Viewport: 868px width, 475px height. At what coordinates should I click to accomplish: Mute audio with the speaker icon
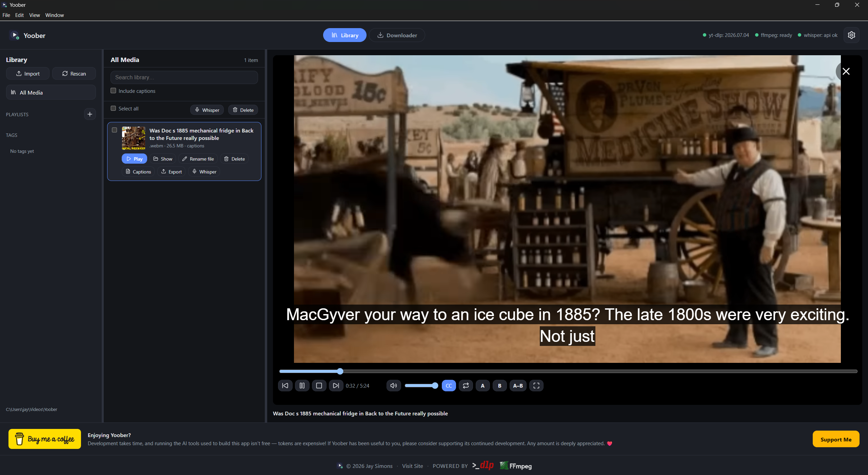point(394,386)
